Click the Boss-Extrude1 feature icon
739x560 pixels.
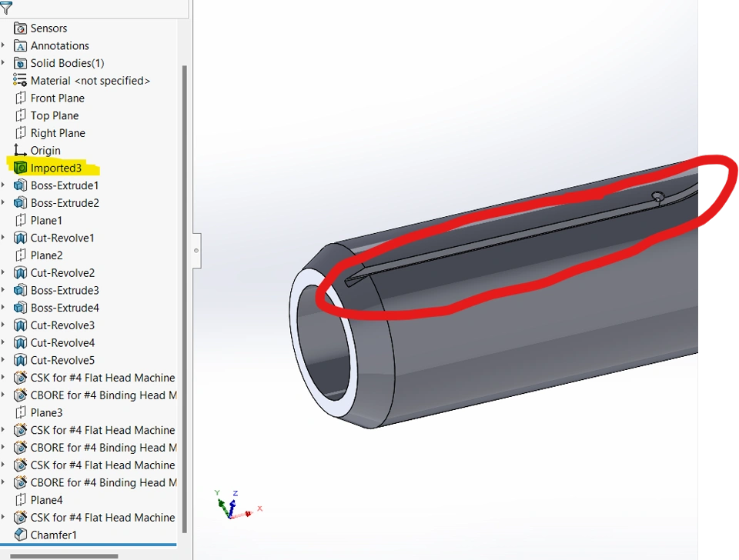tap(20, 185)
